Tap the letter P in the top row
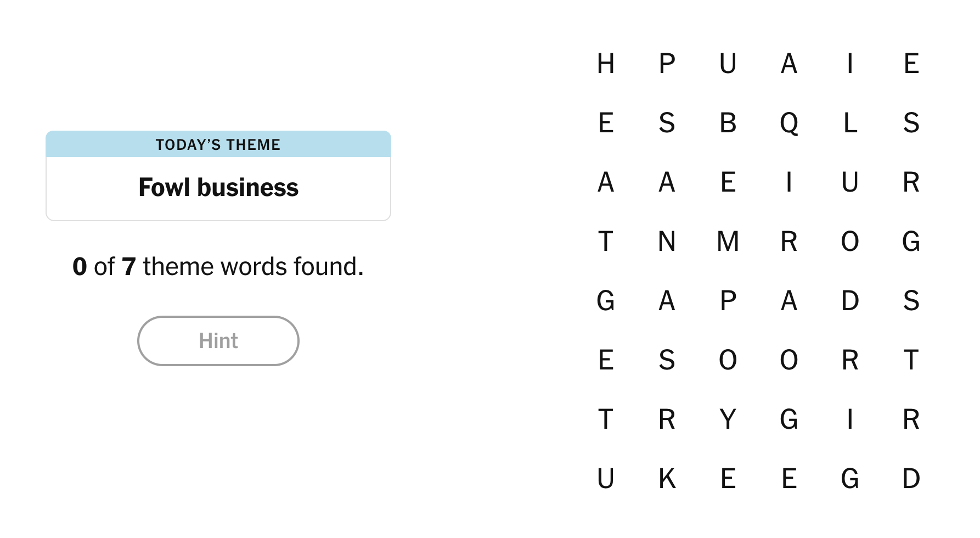 point(667,64)
